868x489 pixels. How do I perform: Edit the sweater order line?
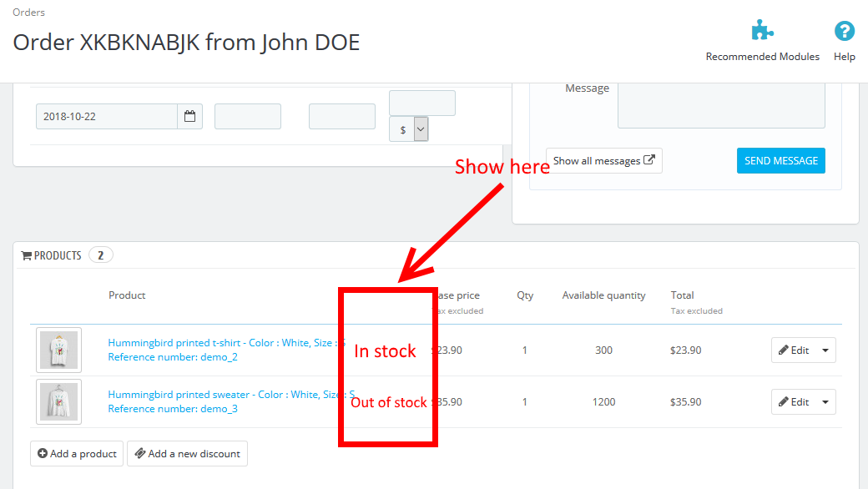point(793,402)
